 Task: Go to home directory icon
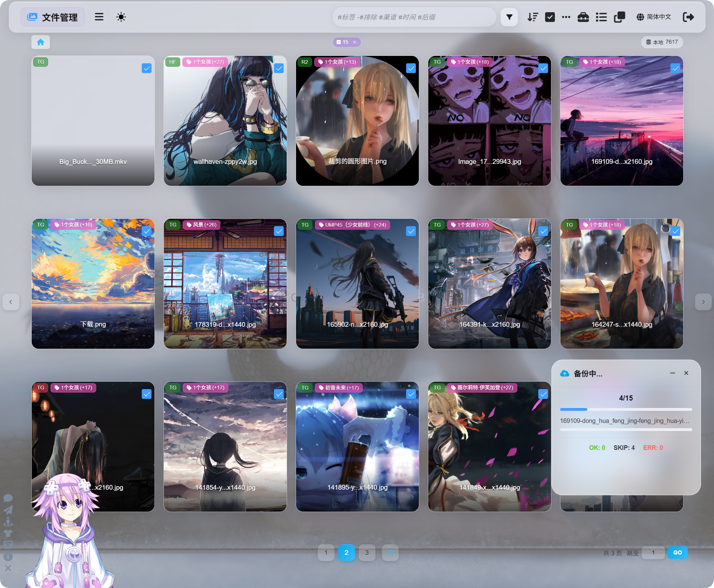click(x=41, y=42)
